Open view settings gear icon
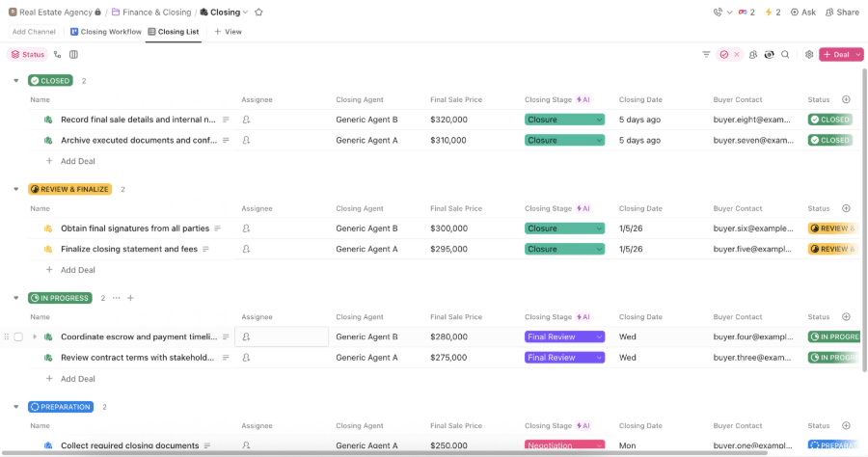868x457 pixels. click(x=809, y=54)
